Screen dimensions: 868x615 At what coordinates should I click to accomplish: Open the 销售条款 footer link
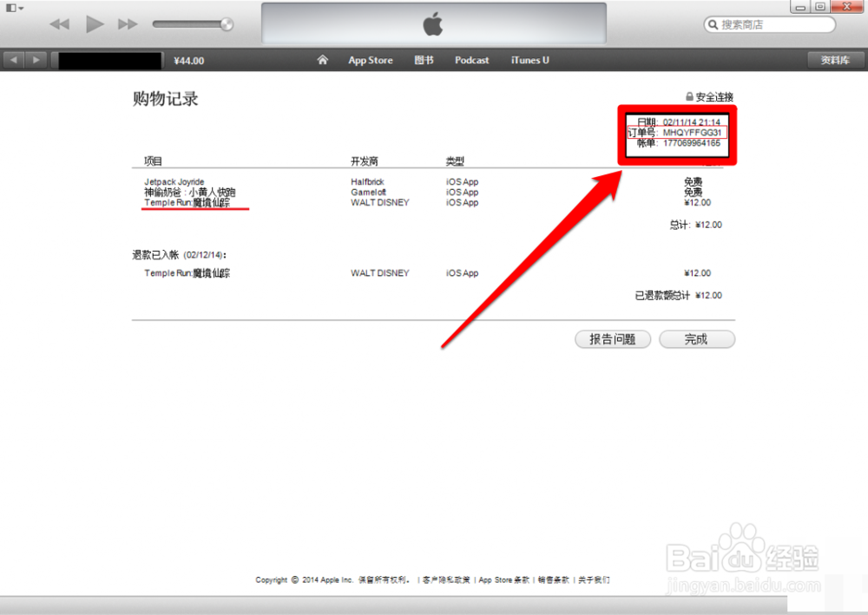(x=554, y=579)
